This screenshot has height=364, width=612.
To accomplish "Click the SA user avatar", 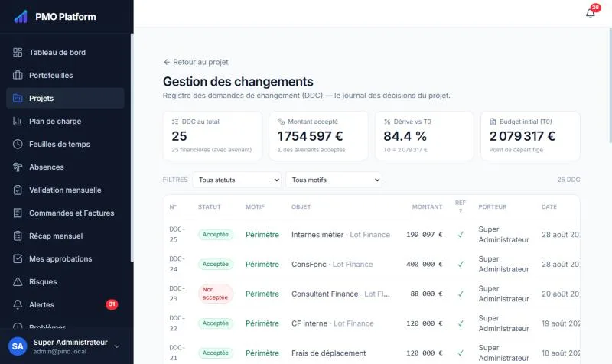I will pos(18,346).
